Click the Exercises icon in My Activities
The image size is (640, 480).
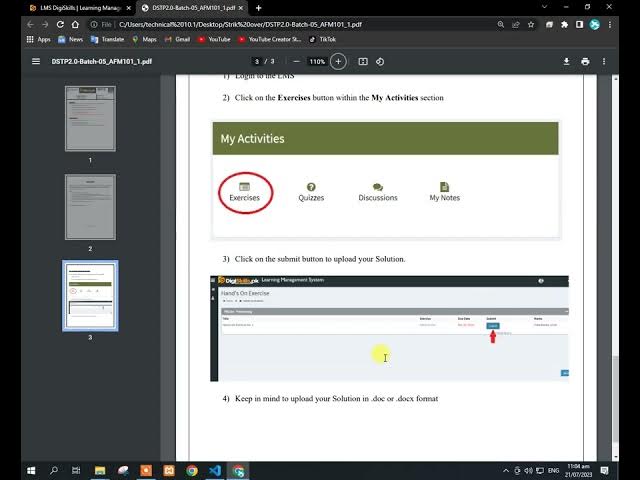click(244, 192)
